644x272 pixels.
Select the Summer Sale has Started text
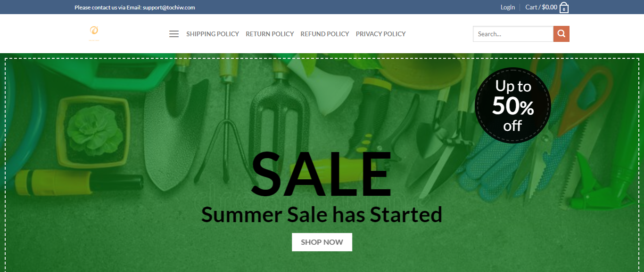tap(322, 215)
